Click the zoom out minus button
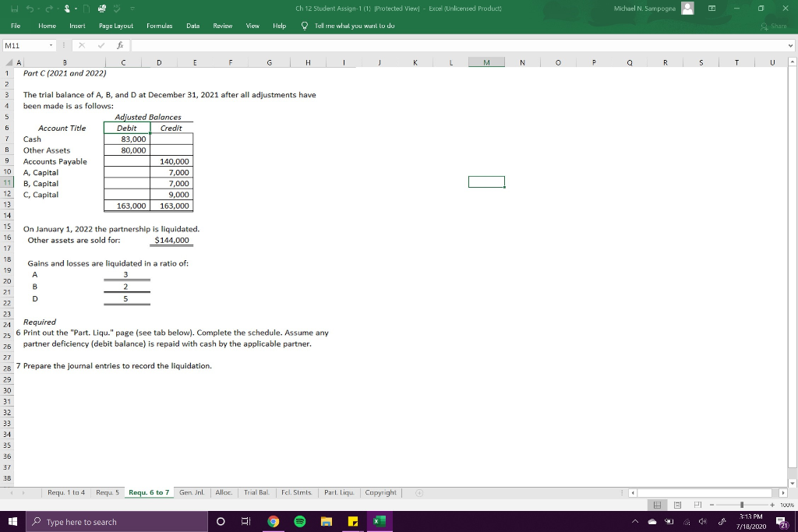Screen dimensions: 798x532 pyautogui.click(x=712, y=505)
